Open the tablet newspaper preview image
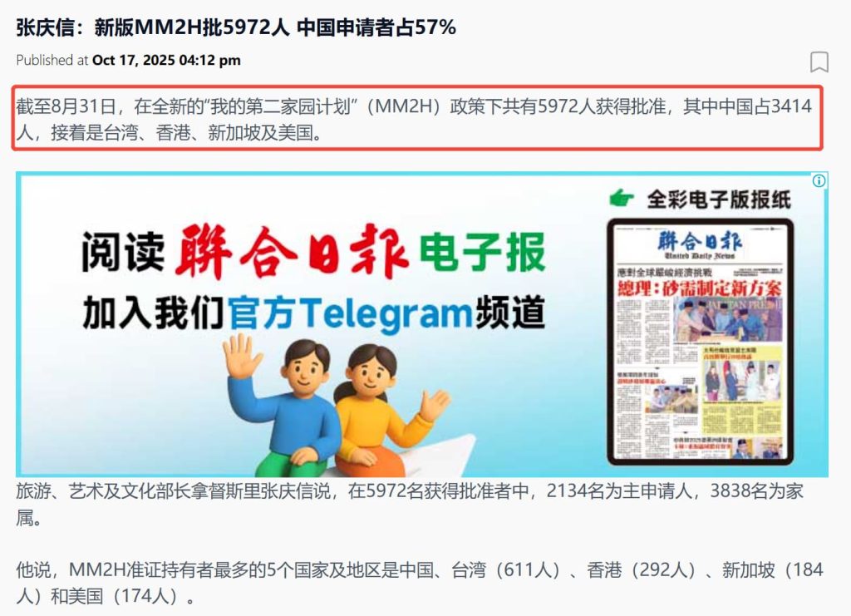 (x=700, y=342)
